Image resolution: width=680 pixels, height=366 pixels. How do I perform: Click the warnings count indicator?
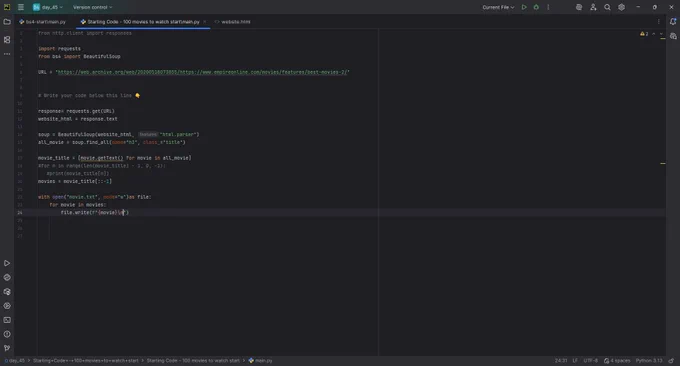pos(644,34)
